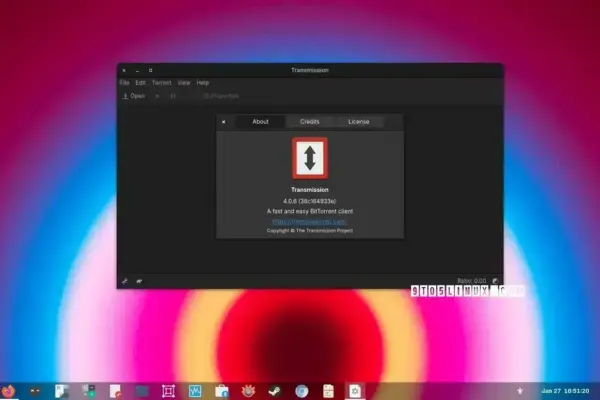Open the document with red badge taskbar icon
This screenshot has height=400, width=600.
[x=115, y=391]
